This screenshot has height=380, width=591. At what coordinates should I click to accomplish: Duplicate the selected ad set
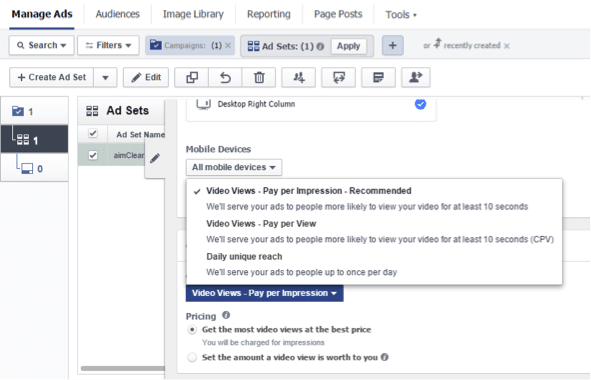click(191, 77)
